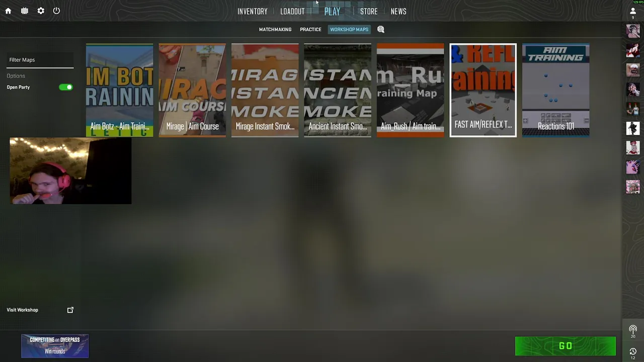
Task: Open the Visit Workshop link
Action: point(22,310)
